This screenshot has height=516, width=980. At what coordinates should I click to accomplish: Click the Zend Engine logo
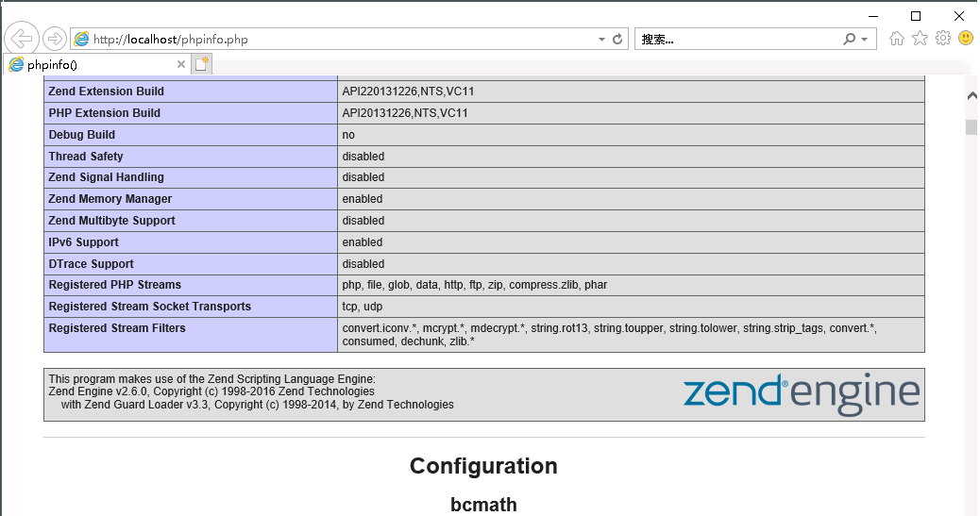(x=801, y=393)
